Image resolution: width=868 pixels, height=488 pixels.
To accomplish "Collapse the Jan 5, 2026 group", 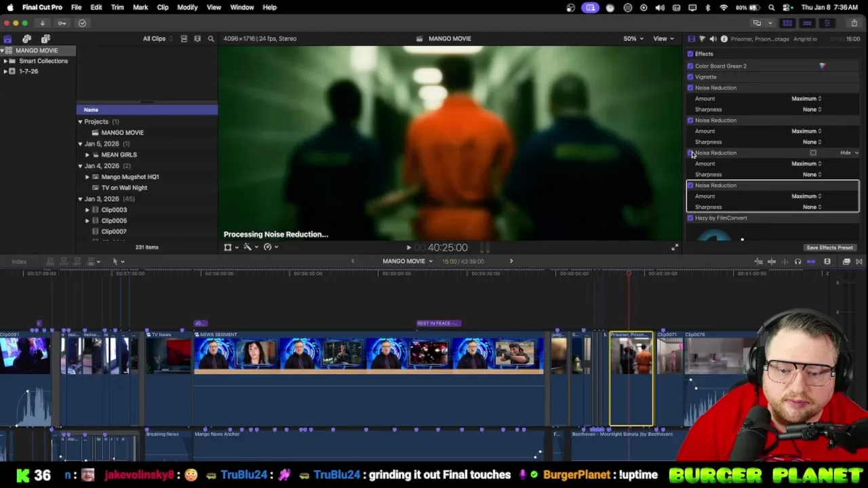I will point(80,144).
